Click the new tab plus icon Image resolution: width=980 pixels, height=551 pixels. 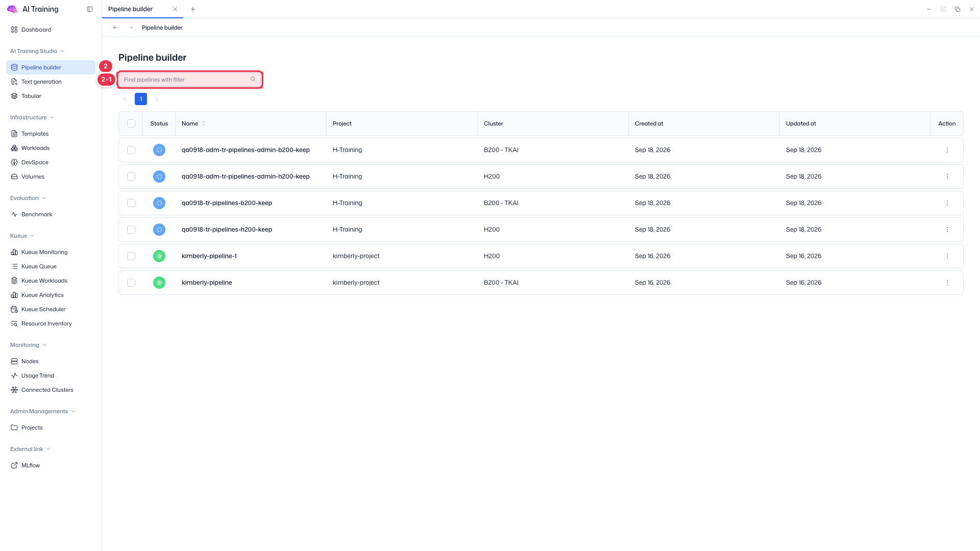pos(193,9)
